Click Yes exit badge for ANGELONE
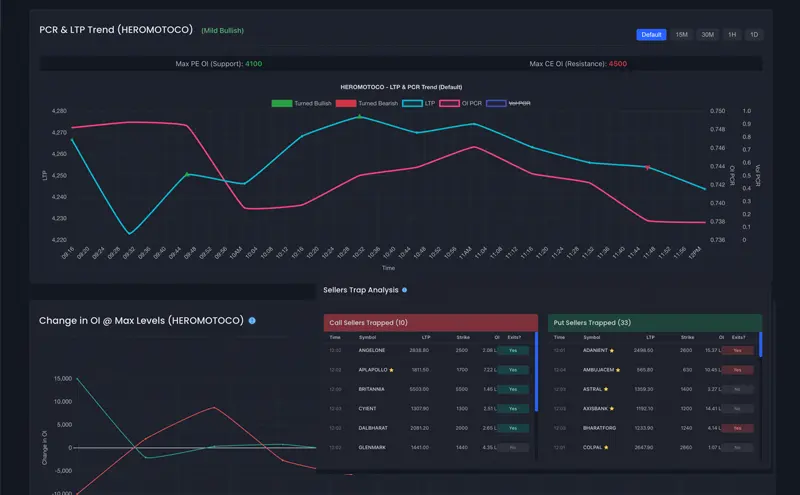The image size is (800, 495). (513, 351)
